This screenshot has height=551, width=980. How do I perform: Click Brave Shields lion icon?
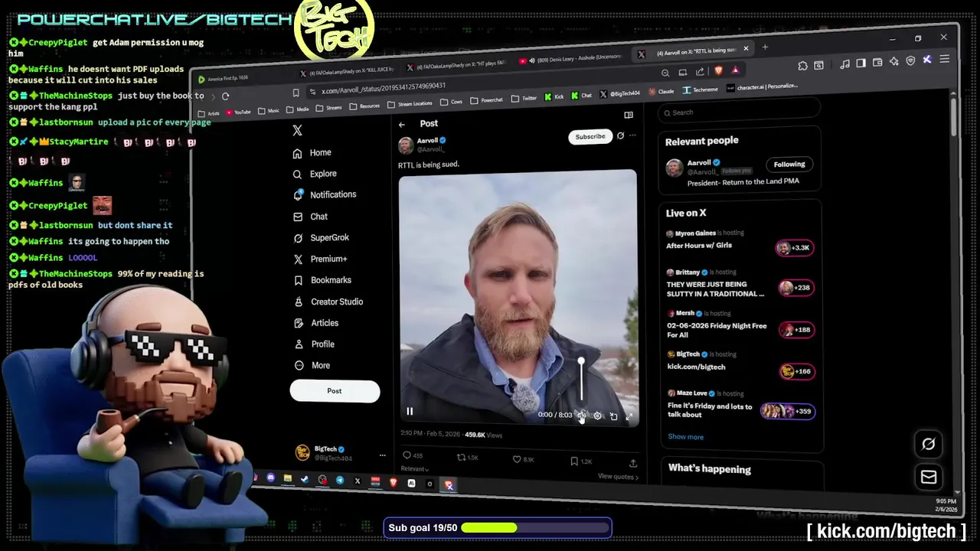718,70
